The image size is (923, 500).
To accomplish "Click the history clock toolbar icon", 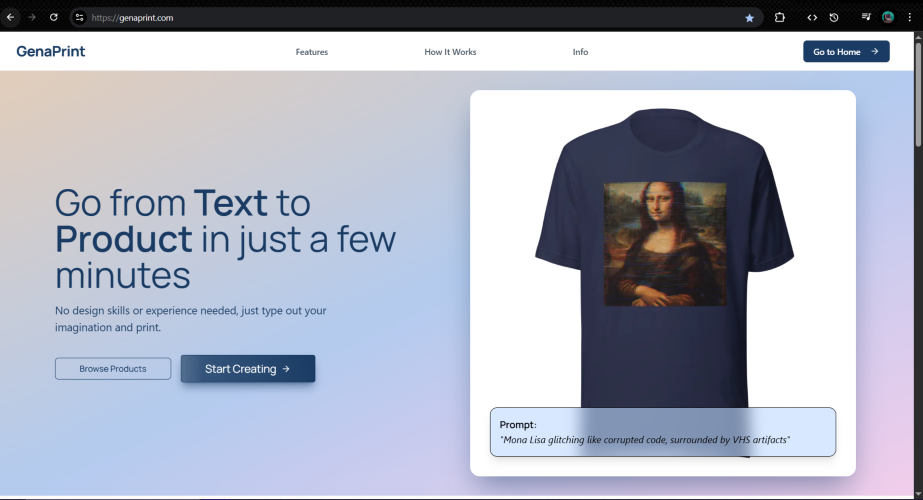I will [834, 17].
